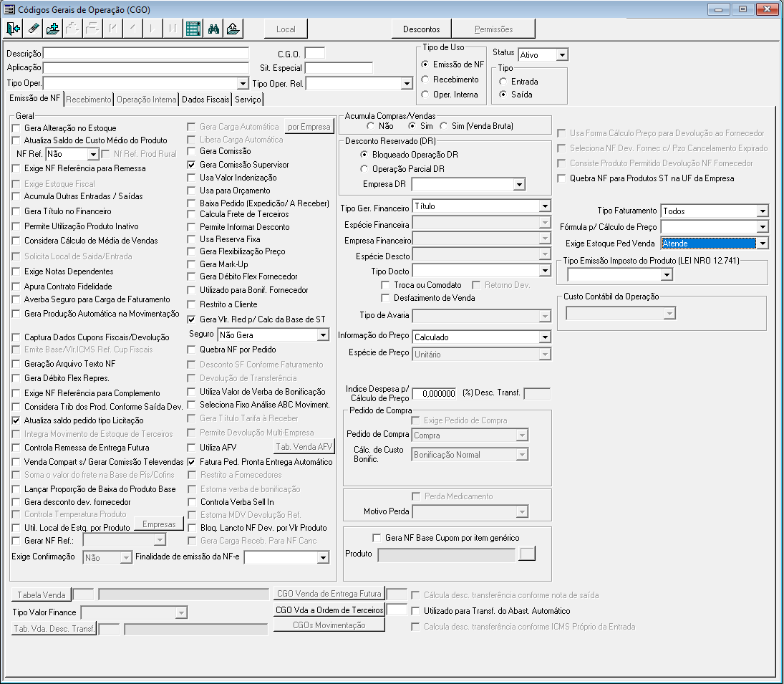Open the Serviço tab
Viewport: 784px width, 684px height.
(x=248, y=100)
